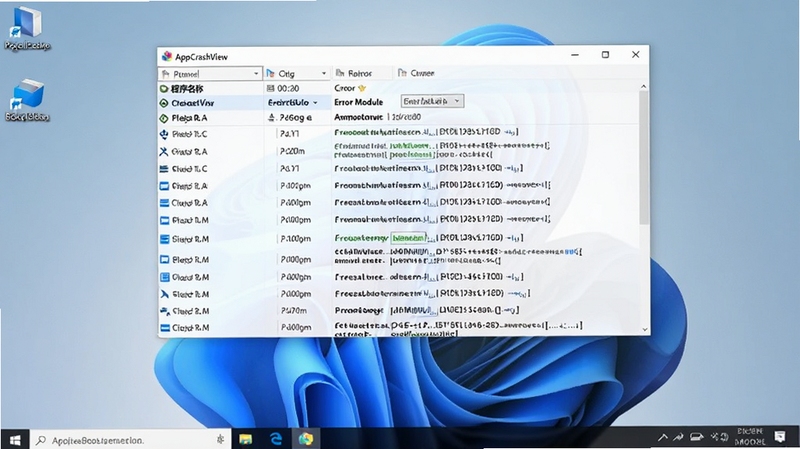Screen dimensions: 800x449
Task: Click the X-shaped icon of Ciasr R.A row
Action: [164, 152]
